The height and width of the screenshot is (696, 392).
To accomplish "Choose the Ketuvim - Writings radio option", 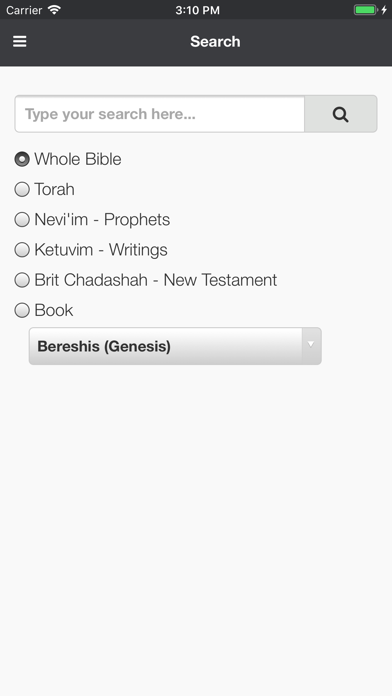I will pos(22,249).
